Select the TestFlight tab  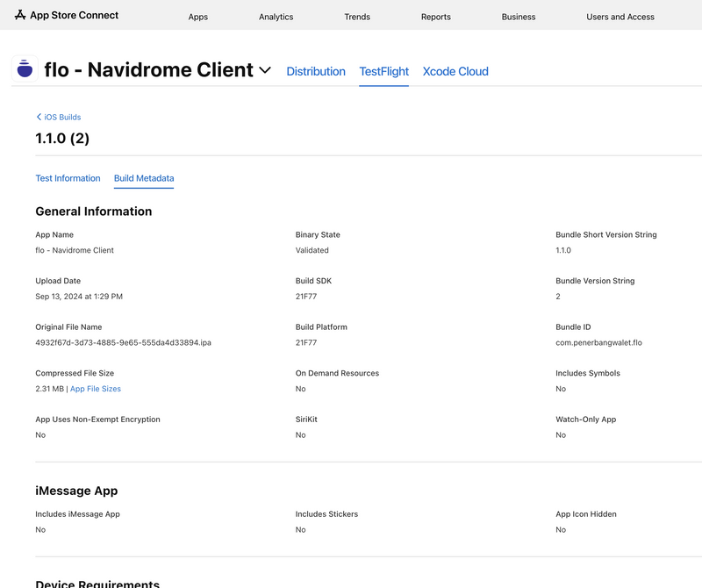[383, 71]
